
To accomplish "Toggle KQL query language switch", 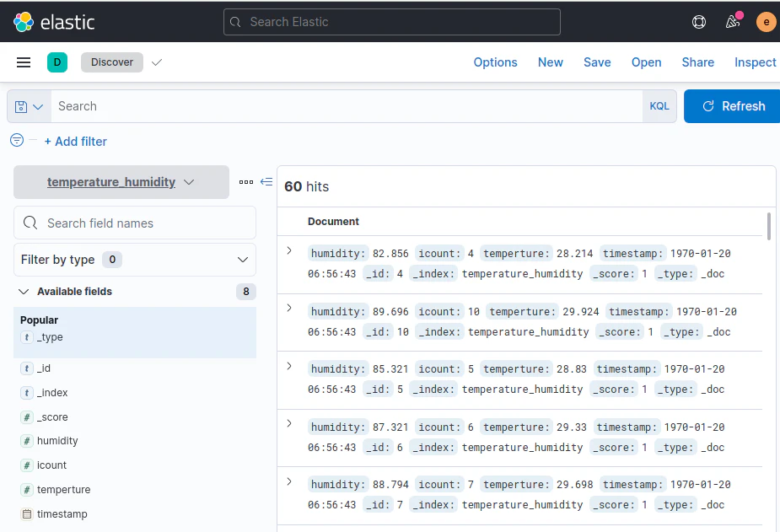I will point(659,106).
